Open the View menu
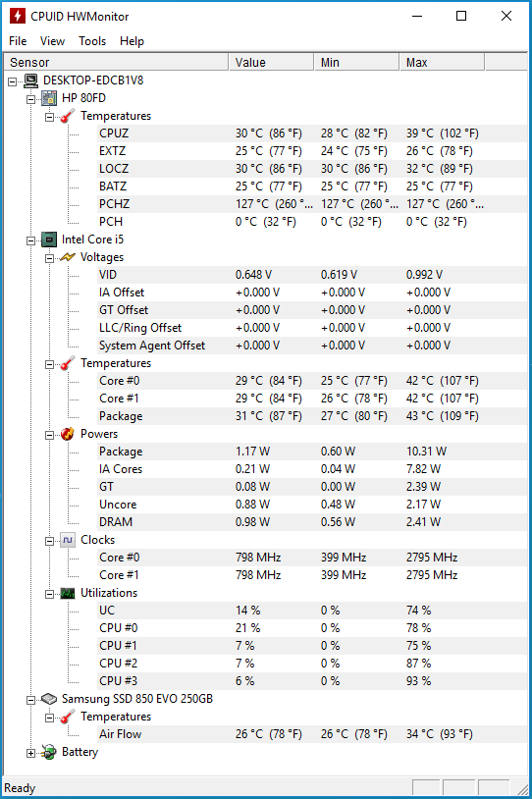This screenshot has width=532, height=799. [x=52, y=41]
